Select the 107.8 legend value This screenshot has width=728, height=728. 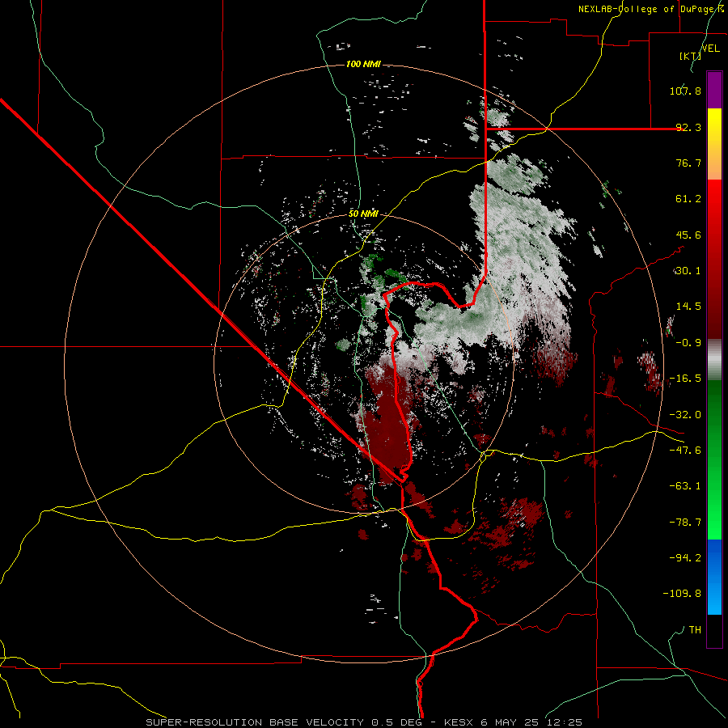[685, 91]
